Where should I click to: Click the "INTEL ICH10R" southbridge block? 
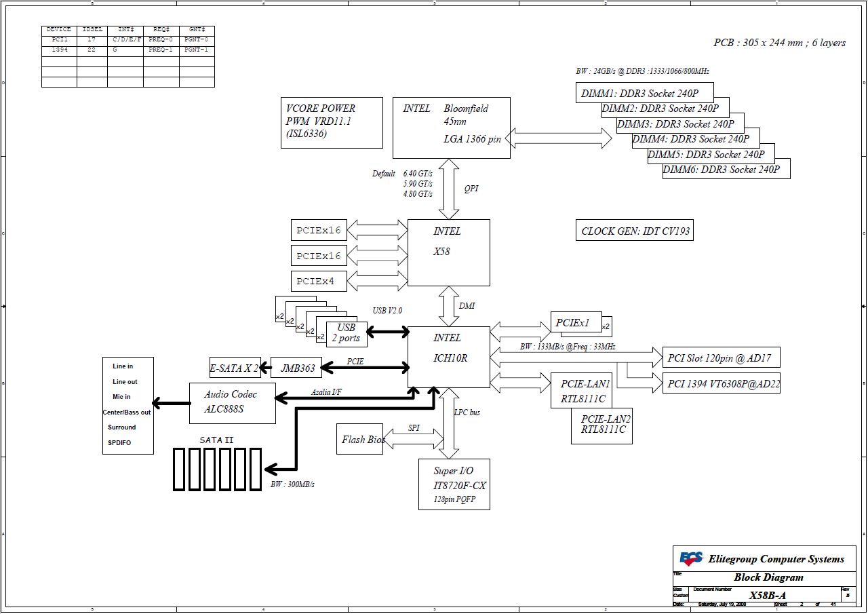[448, 357]
